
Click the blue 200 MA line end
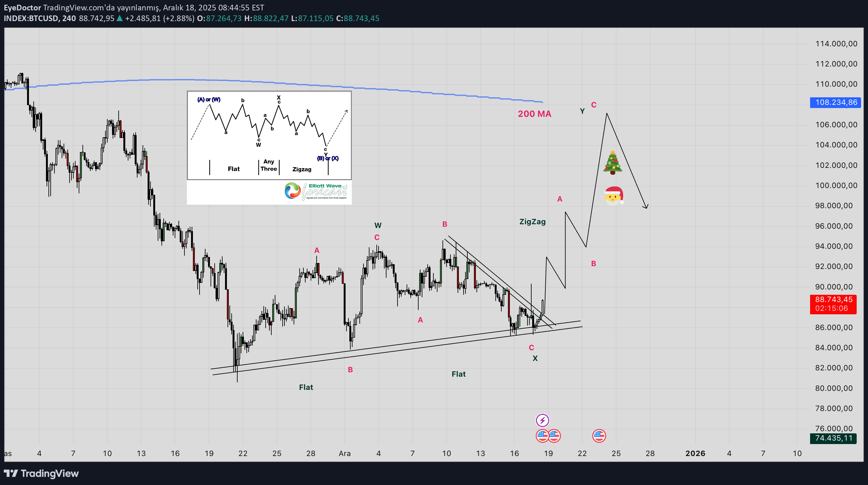(542, 102)
